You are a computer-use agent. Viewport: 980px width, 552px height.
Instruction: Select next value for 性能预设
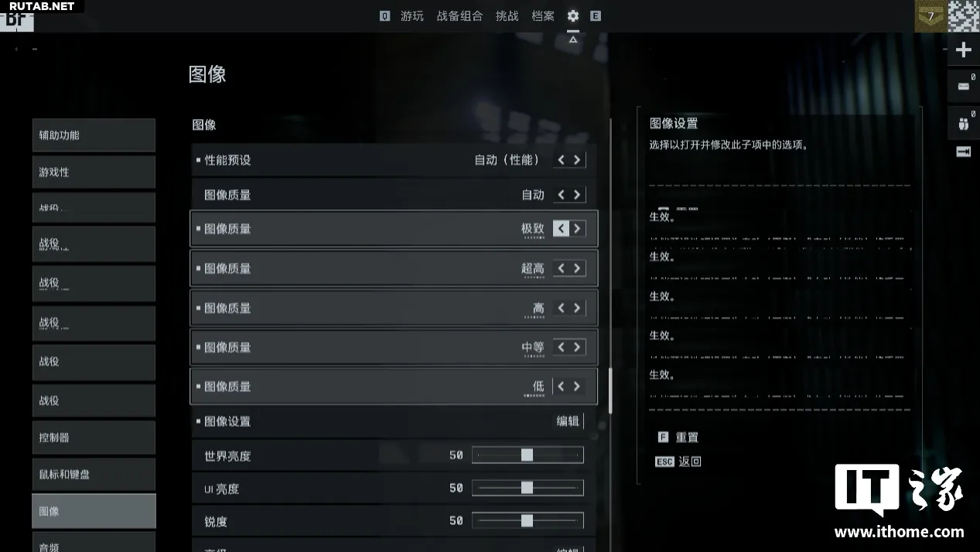(x=577, y=160)
